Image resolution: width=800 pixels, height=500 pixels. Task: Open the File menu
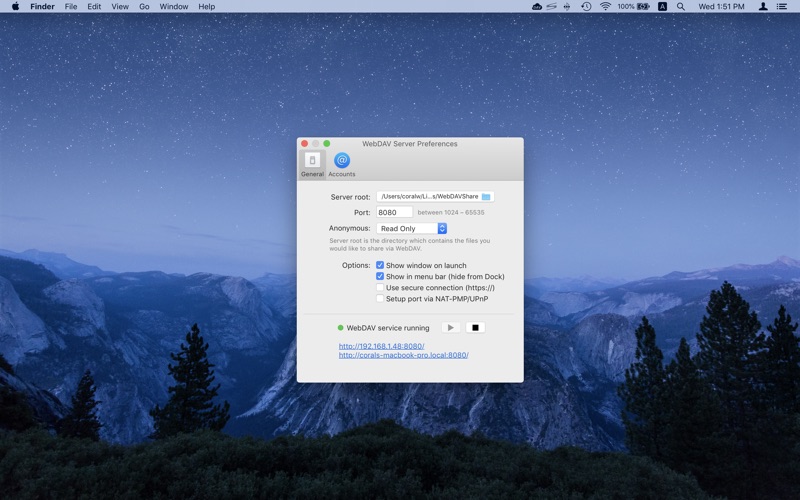71,7
